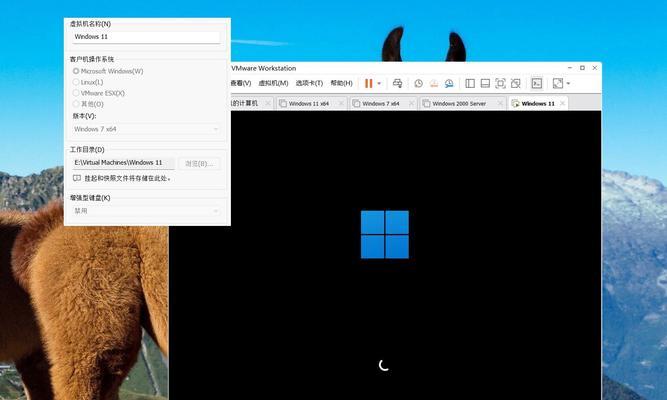Close the active Windows 11 tab
The image size is (667, 400).
[562, 103]
